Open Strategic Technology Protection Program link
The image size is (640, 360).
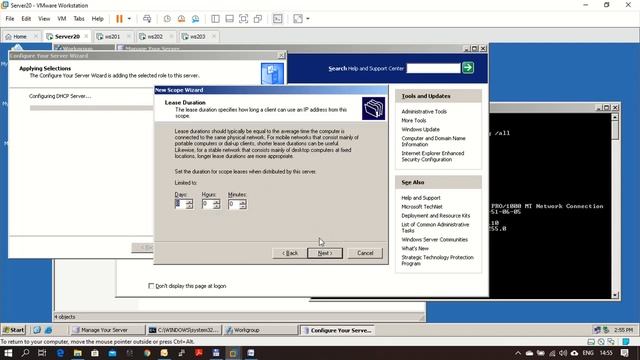pos(437,260)
